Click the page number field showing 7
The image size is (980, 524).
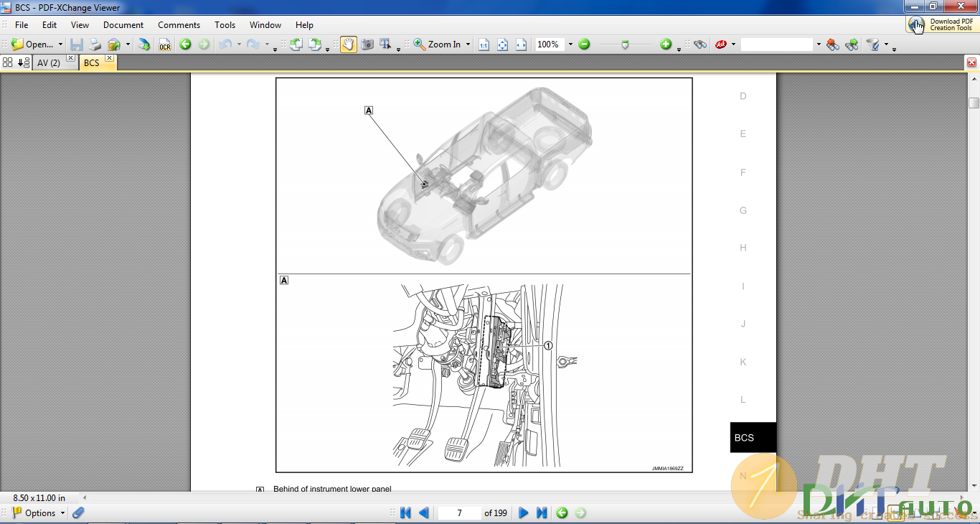click(x=459, y=513)
